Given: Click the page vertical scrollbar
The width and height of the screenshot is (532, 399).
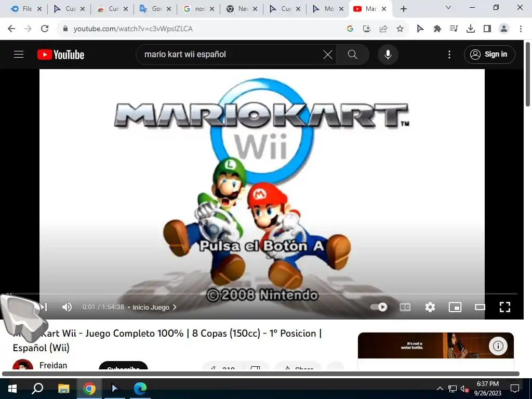Looking at the screenshot, I should pyautogui.click(x=528, y=75).
